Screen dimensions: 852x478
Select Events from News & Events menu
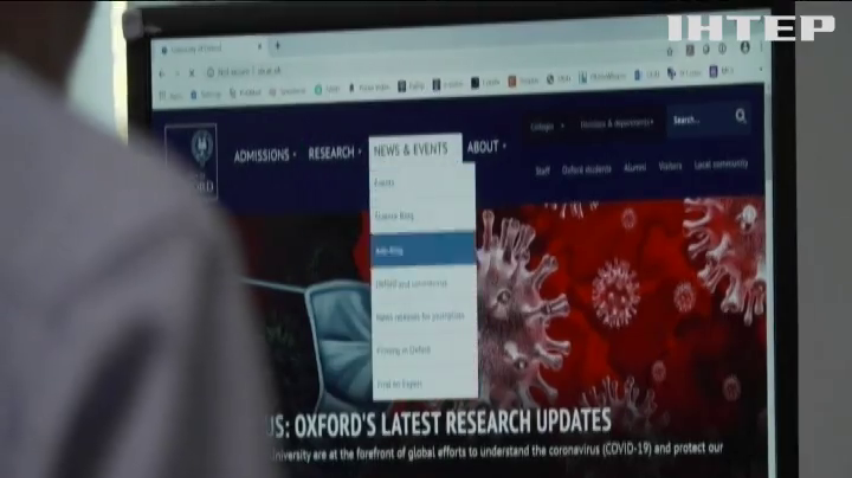coord(423,183)
